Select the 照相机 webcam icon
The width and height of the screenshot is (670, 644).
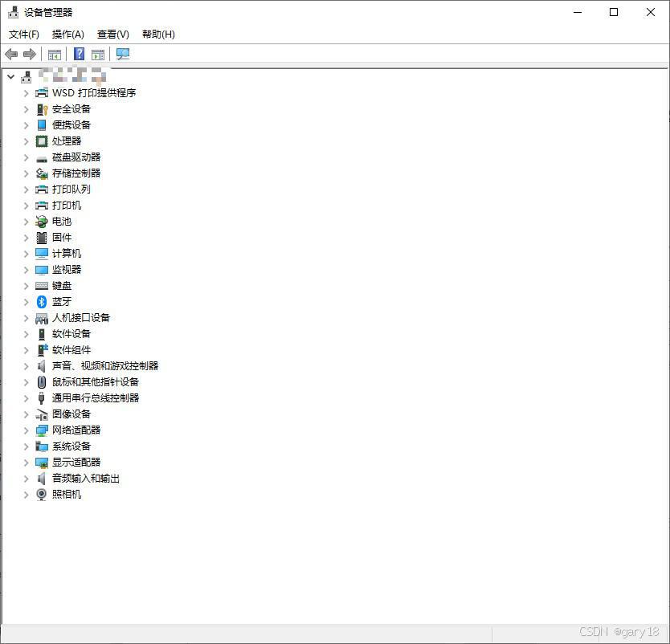42,495
